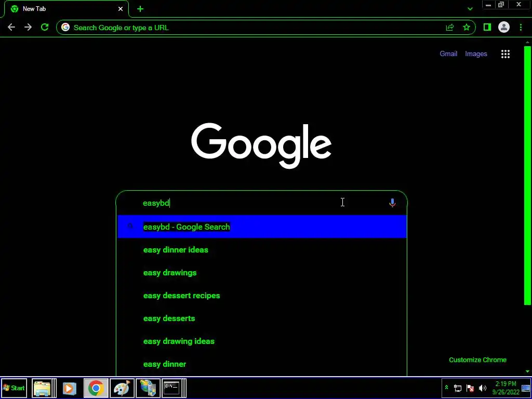Click the Action Center flag tray icon
Viewport: 532px width, 399px height.
coord(470,388)
